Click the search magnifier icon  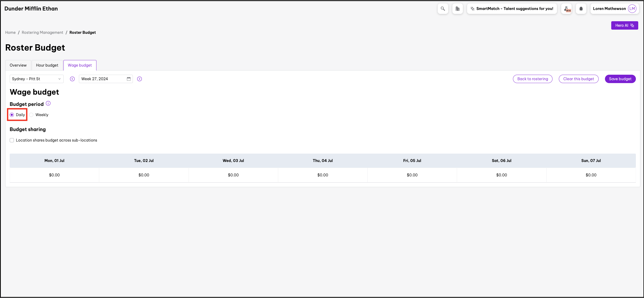click(x=443, y=9)
